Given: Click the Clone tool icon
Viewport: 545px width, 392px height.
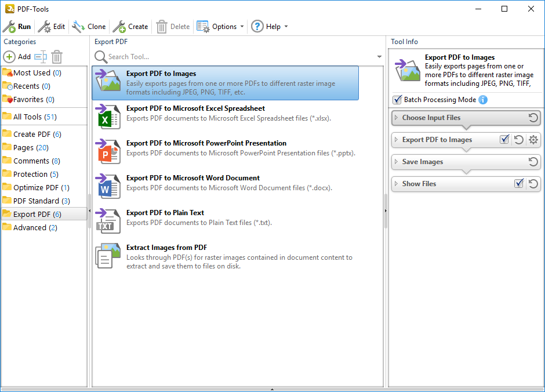Looking at the screenshot, I should point(78,27).
